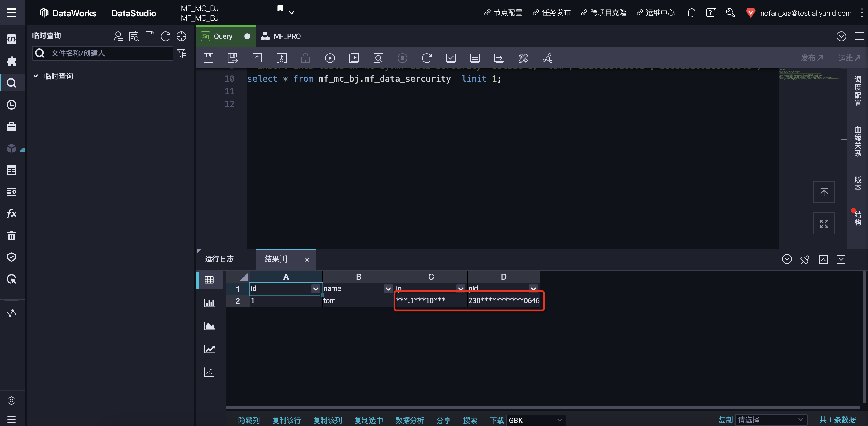Screen dimensions: 868x426
Task: Open the Recycle Bin sidebar icon
Action: [x=11, y=235]
